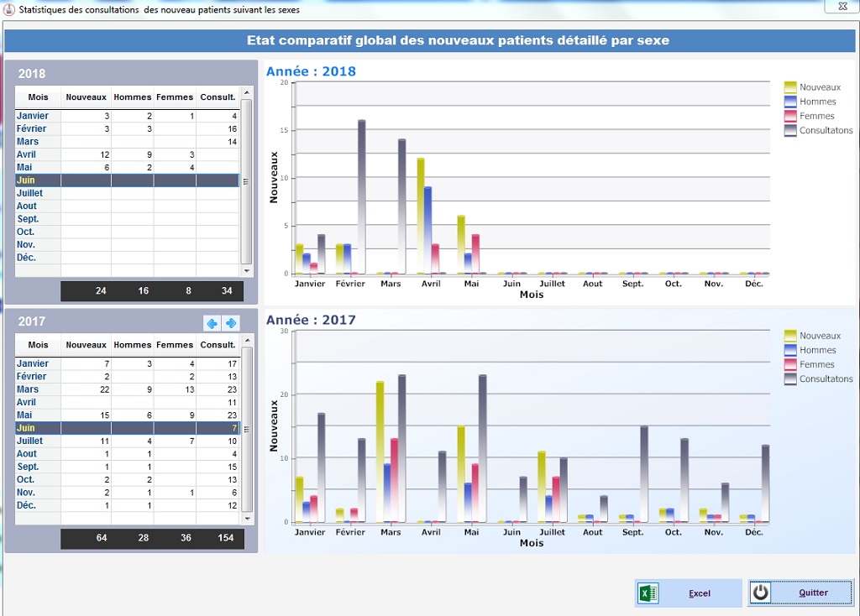This screenshot has width=860, height=616.
Task: Click the Consult. column header in 2017 table
Action: pos(218,345)
